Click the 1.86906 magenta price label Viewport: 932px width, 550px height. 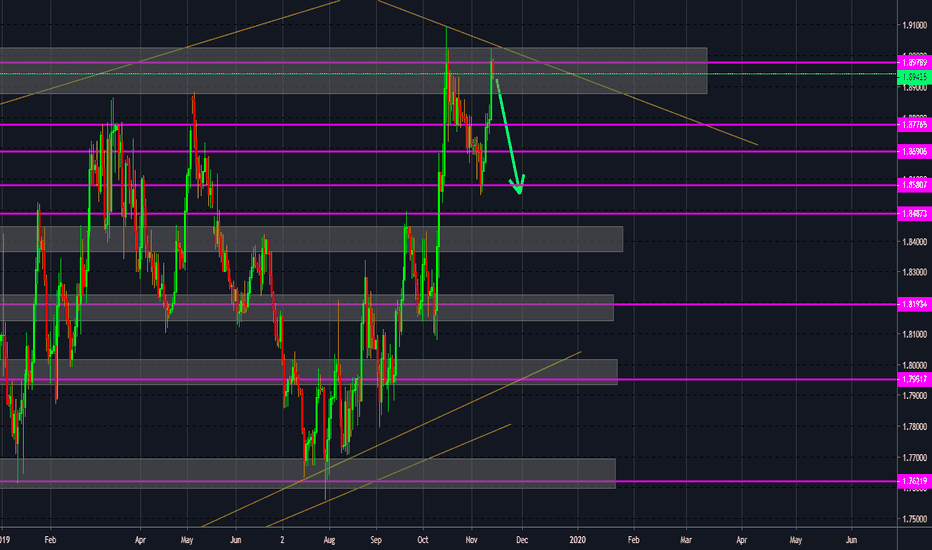pos(911,151)
